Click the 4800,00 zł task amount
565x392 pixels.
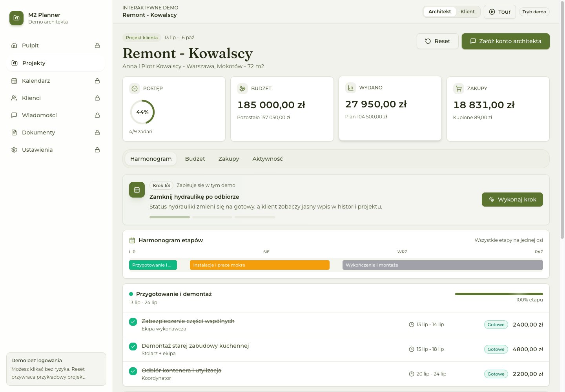click(x=528, y=349)
